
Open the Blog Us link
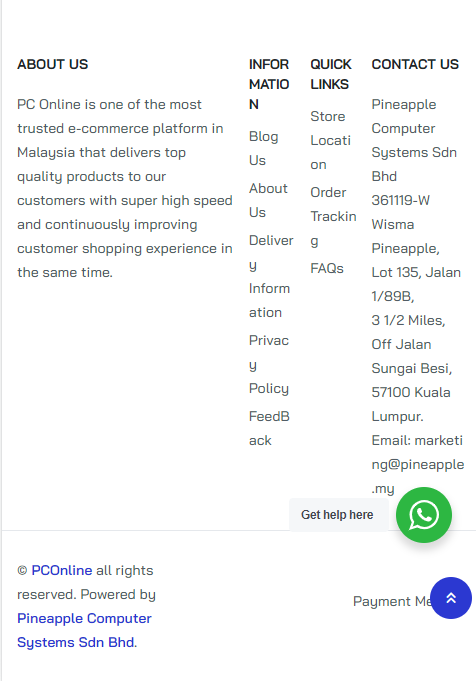pos(264,148)
